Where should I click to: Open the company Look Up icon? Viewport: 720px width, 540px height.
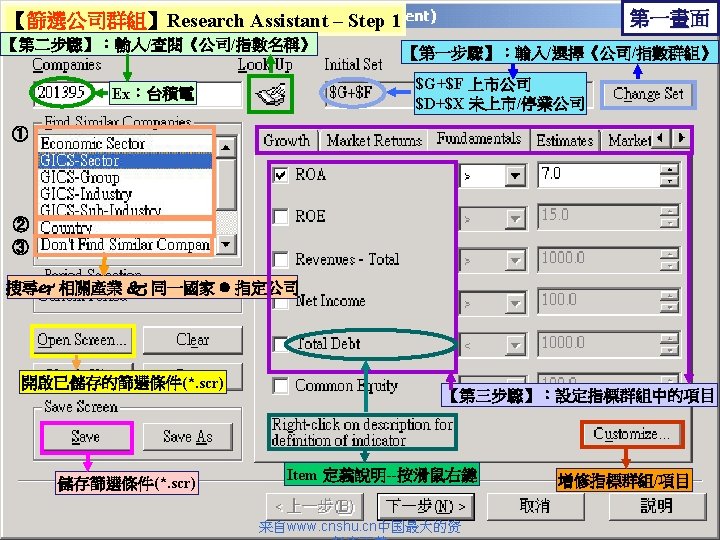[270, 95]
